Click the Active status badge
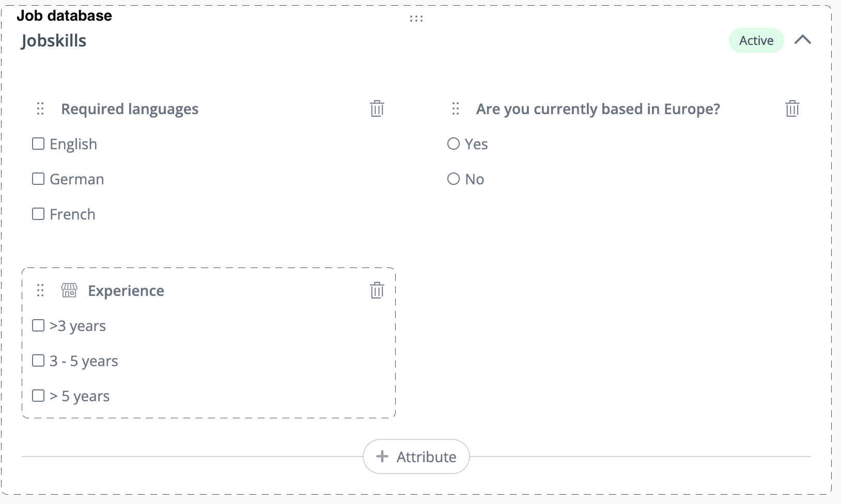 pyautogui.click(x=756, y=41)
